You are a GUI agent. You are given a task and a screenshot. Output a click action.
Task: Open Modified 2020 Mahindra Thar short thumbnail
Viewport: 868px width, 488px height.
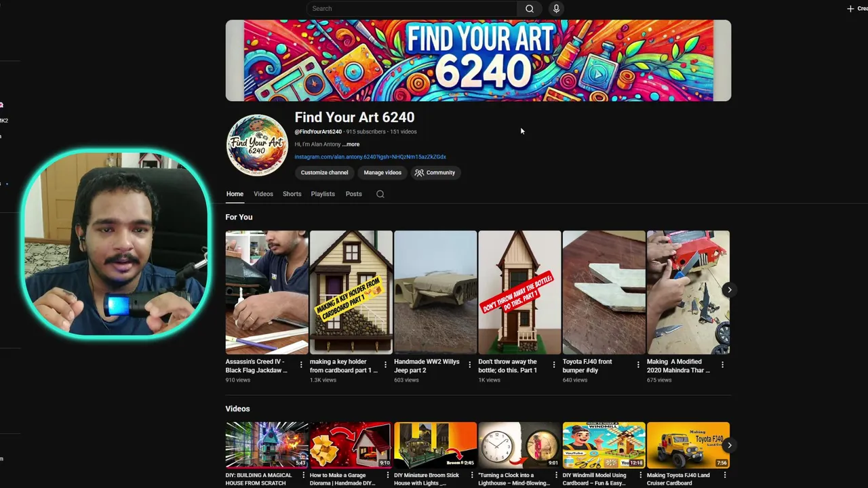click(688, 292)
